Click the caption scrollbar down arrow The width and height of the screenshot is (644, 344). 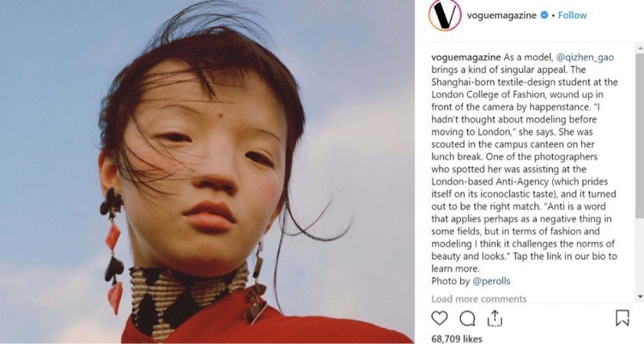pyautogui.click(x=640, y=296)
